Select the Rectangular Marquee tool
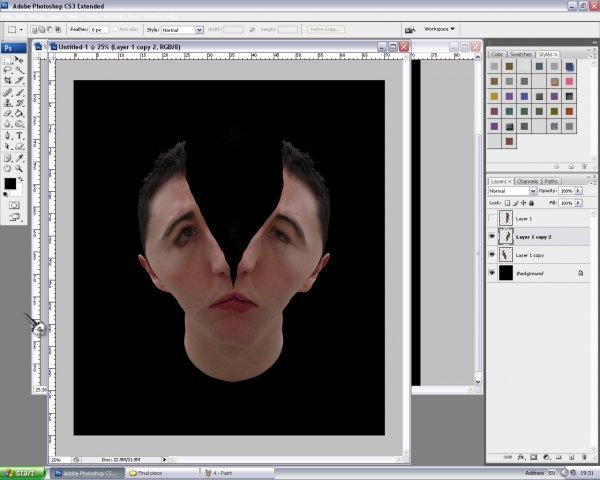This screenshot has width=600, height=480. click(x=8, y=60)
